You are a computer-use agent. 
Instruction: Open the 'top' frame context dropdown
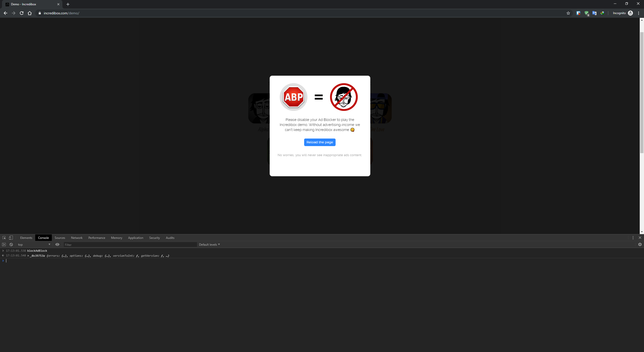pyautogui.click(x=34, y=244)
